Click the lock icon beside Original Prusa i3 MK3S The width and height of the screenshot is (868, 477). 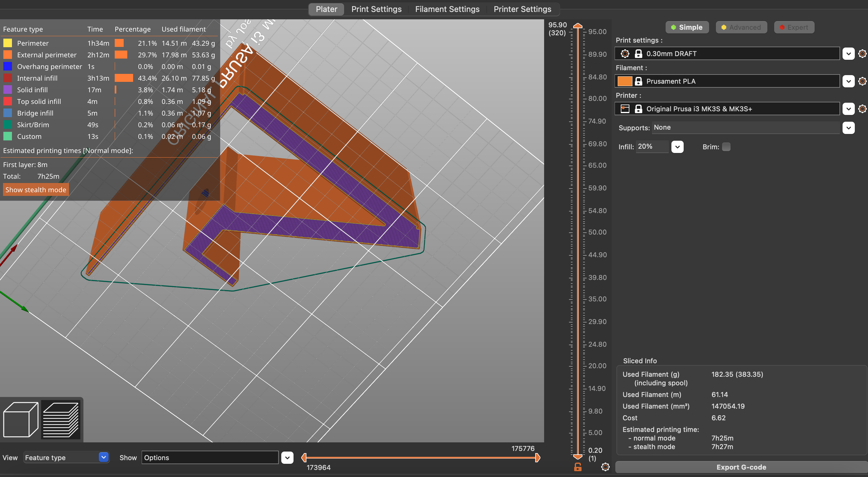[x=639, y=109]
